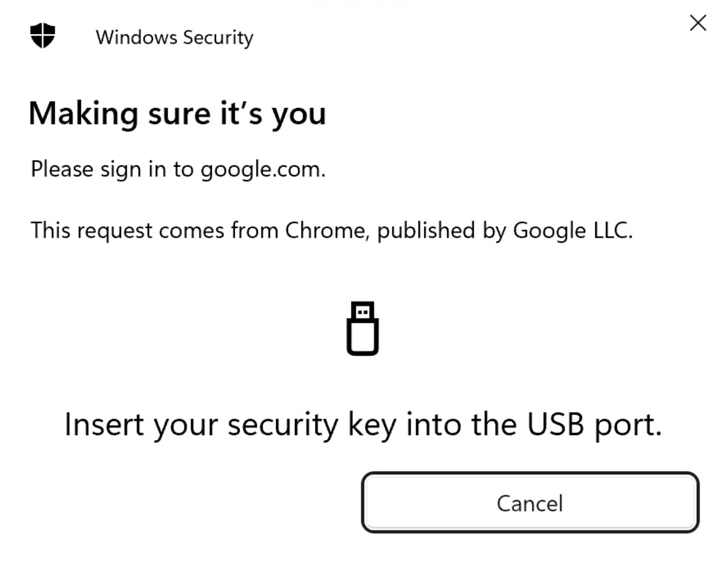
Task: Click the 'Please sign in to google.com' text
Action: pyautogui.click(x=178, y=169)
